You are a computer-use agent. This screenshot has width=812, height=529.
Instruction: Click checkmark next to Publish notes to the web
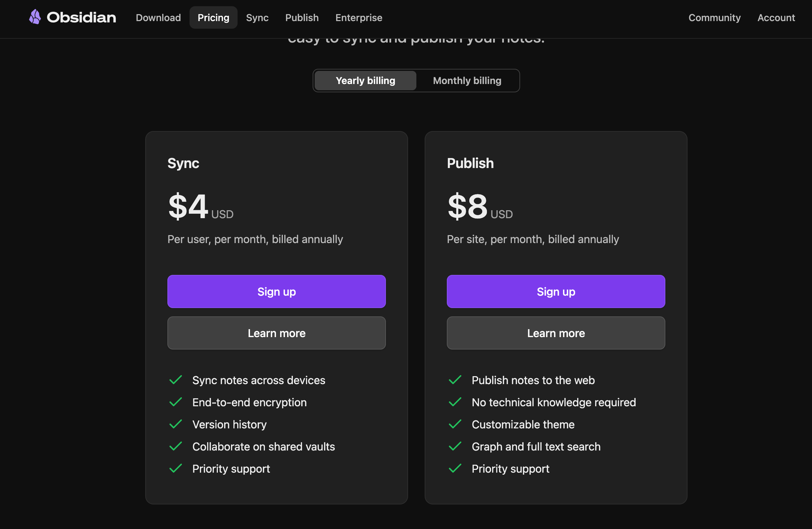tap(455, 380)
